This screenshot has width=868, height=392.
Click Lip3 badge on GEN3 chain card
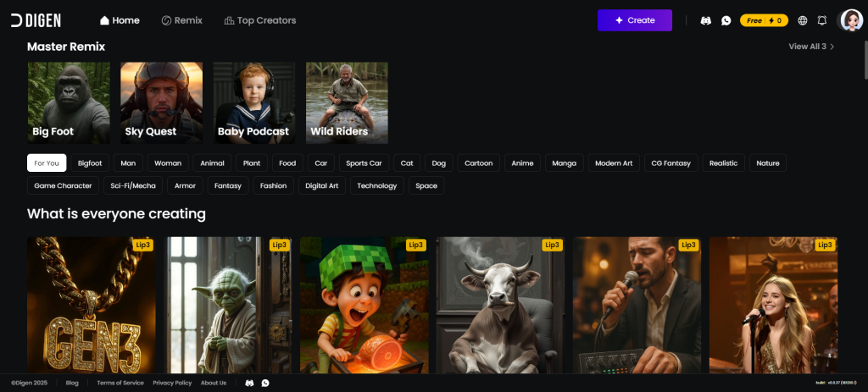click(142, 245)
